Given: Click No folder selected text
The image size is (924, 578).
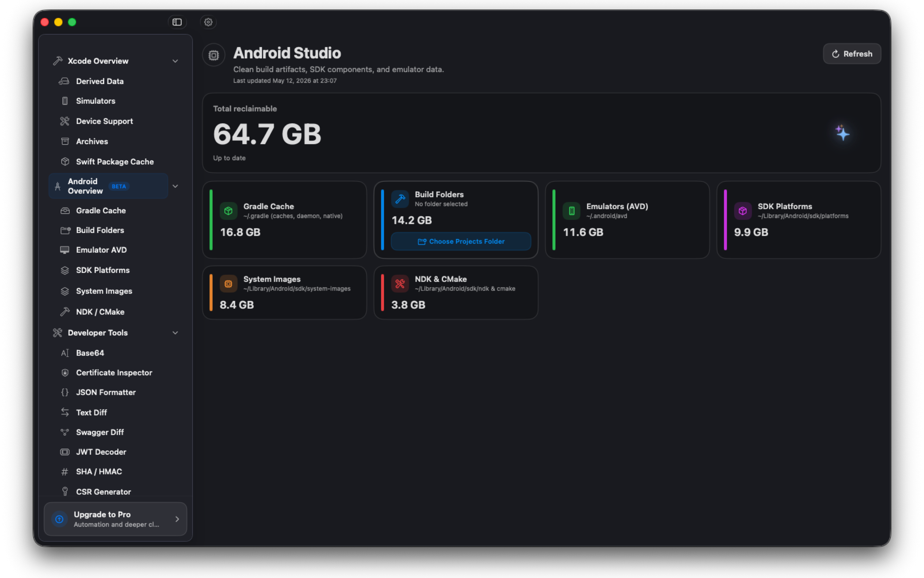Looking at the screenshot, I should pos(441,204).
